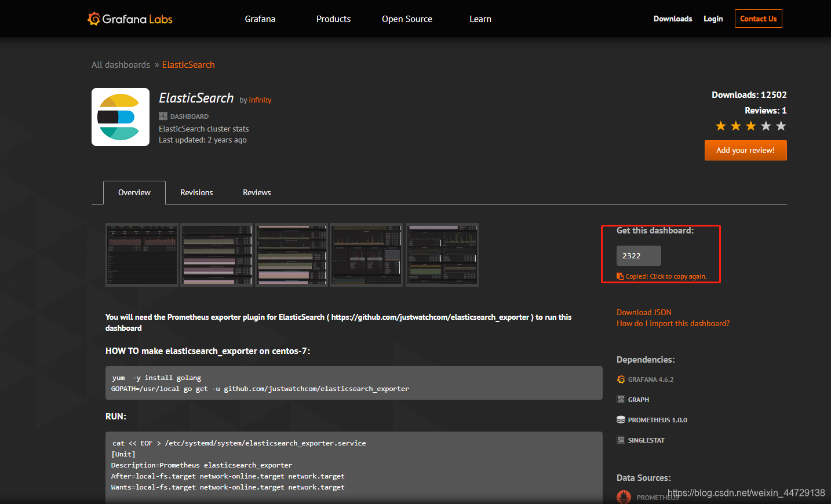Click the GOPATH go get command line
This screenshot has width=831, height=504.
(x=260, y=389)
